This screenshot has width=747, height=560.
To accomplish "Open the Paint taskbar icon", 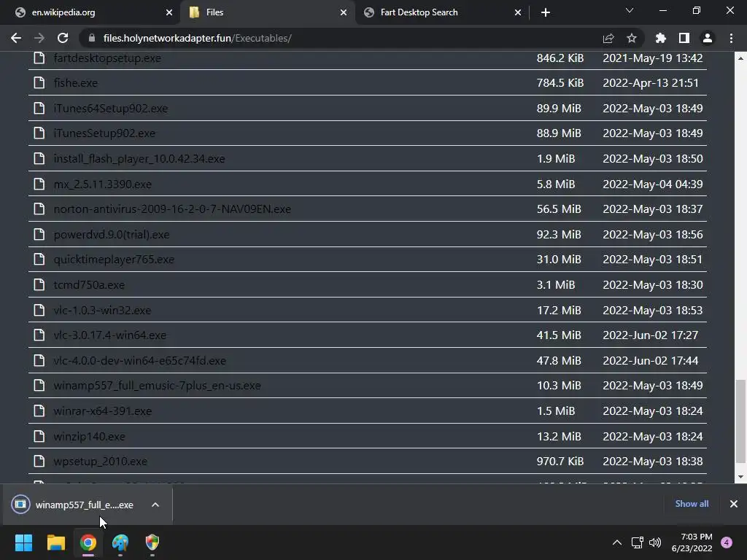I will 120,542.
